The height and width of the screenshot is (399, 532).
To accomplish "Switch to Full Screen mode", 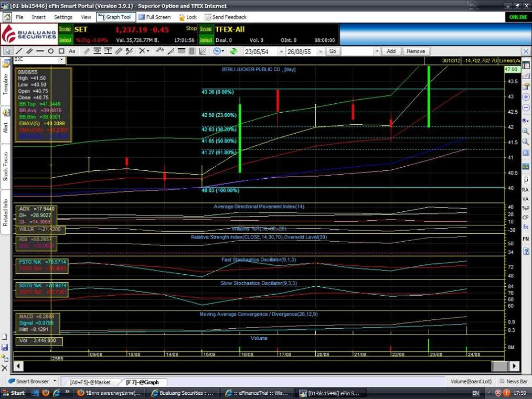I will [154, 17].
